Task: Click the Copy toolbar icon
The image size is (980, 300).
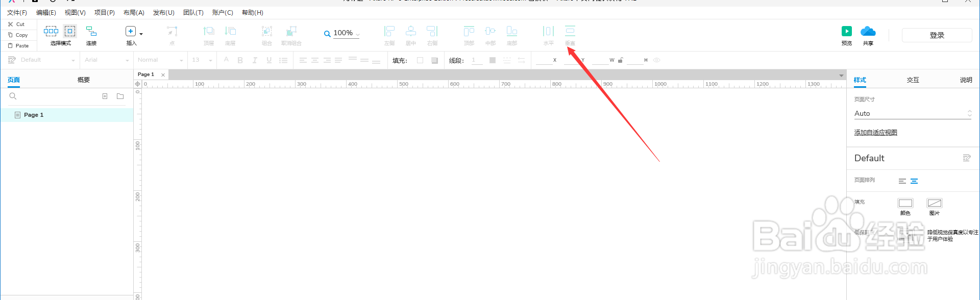Action: click(x=10, y=35)
